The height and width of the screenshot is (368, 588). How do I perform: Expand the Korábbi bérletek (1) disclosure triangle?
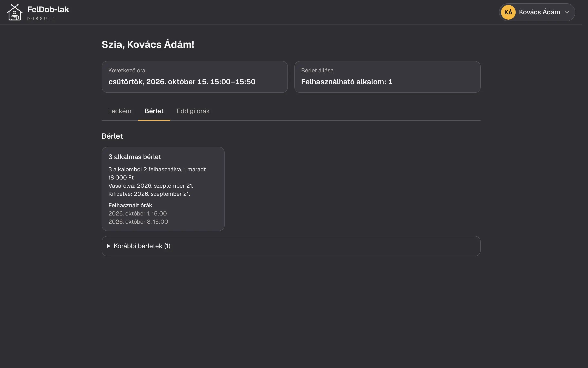109,246
